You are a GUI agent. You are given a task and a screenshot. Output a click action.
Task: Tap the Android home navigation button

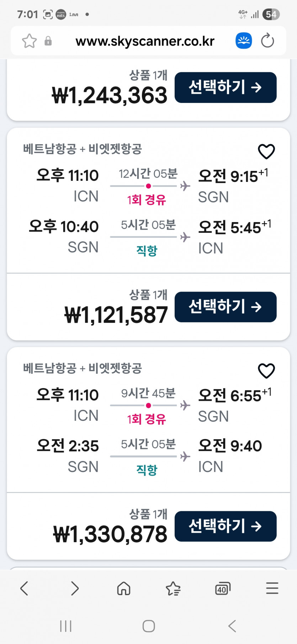pos(149,626)
